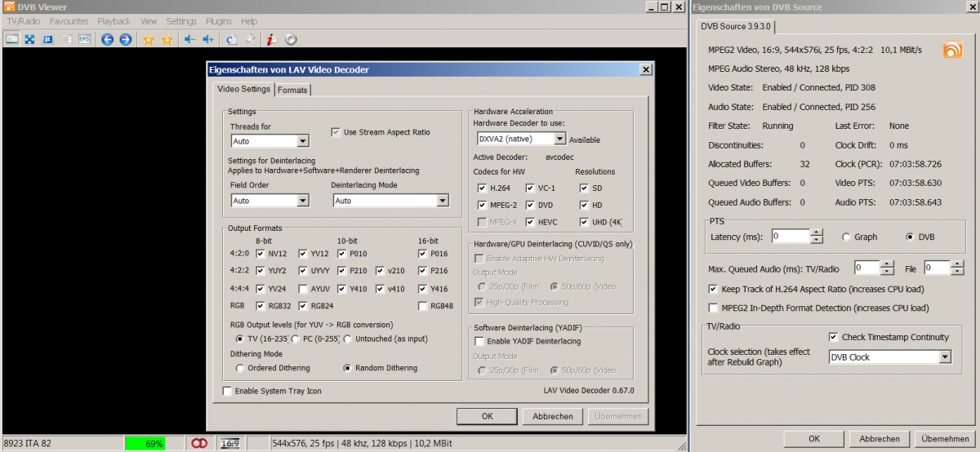Click the blue forward arrow icon
This screenshot has width=980, height=452.
coord(125,39)
